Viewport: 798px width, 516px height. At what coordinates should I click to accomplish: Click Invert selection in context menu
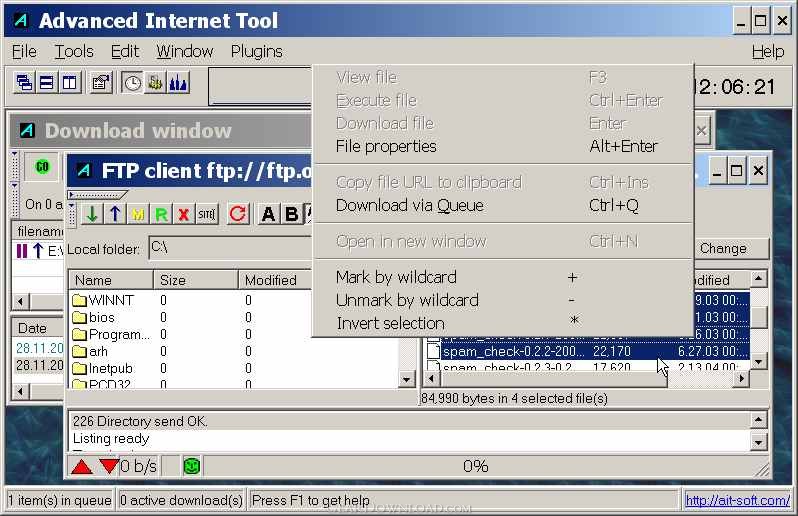390,323
